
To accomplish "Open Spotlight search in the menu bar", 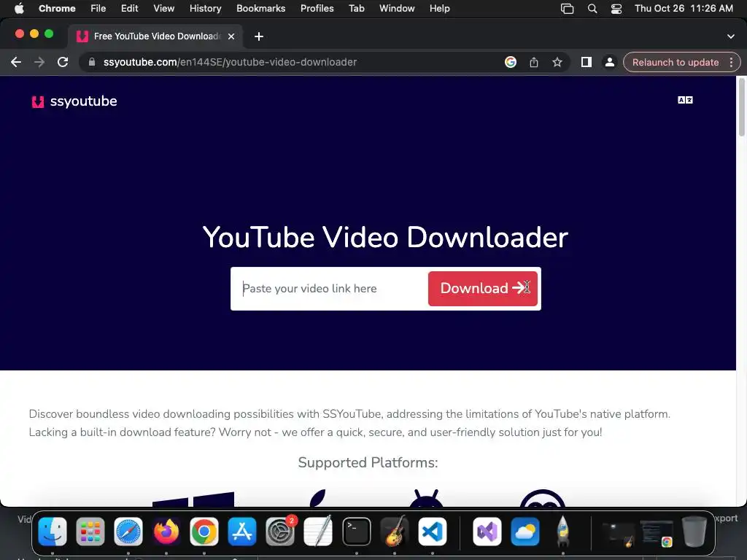I will click(592, 9).
